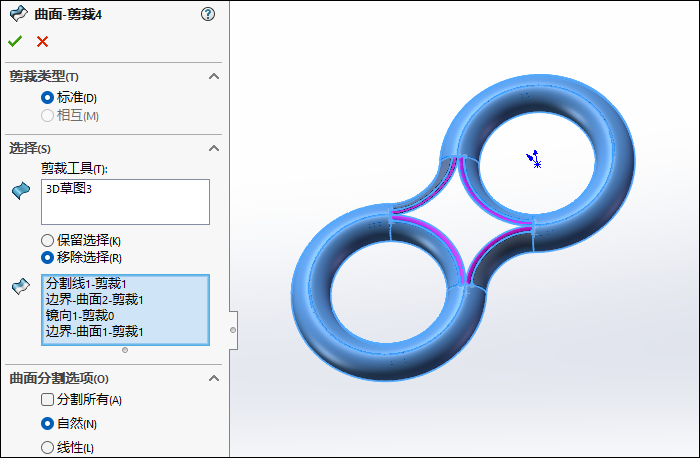Click the trim tool surface icon beside 3D草图3

21,191
